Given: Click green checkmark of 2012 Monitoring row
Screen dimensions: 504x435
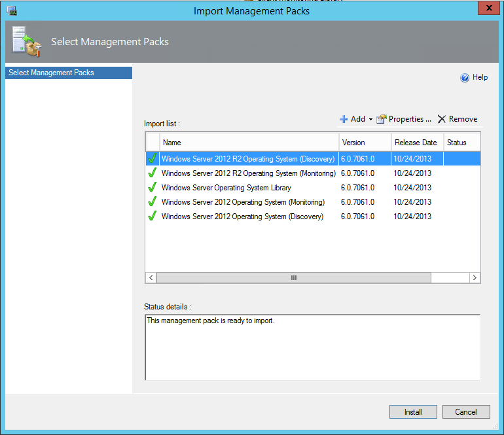Looking at the screenshot, I should coord(153,201).
